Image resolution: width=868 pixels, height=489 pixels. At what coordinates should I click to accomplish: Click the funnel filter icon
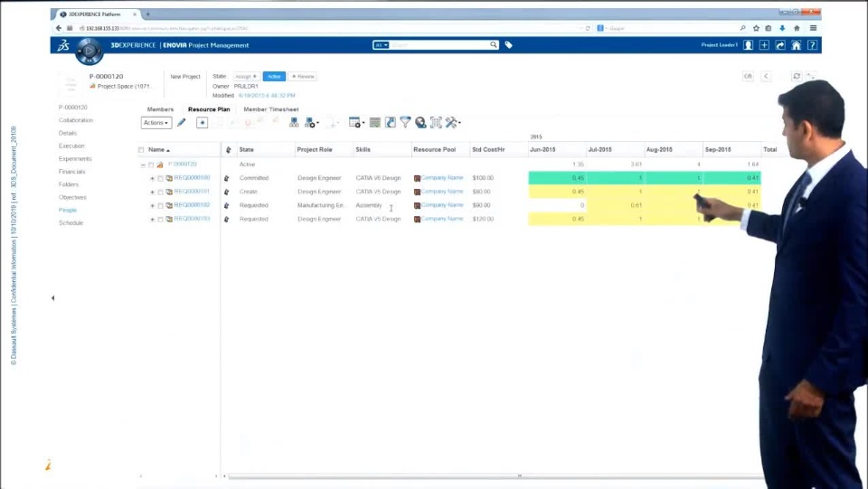point(405,123)
